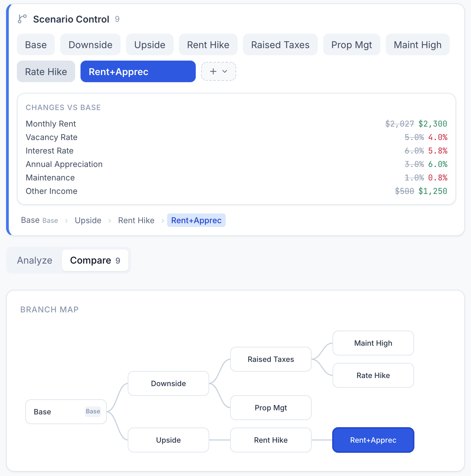Switch to the Downside scenario chip
The image size is (471, 476).
click(90, 45)
